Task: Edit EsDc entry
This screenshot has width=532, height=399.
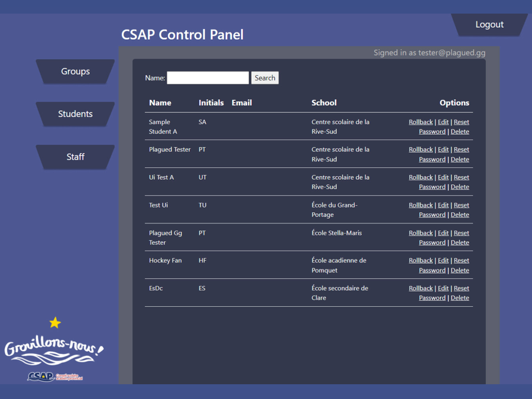Action: [443, 288]
